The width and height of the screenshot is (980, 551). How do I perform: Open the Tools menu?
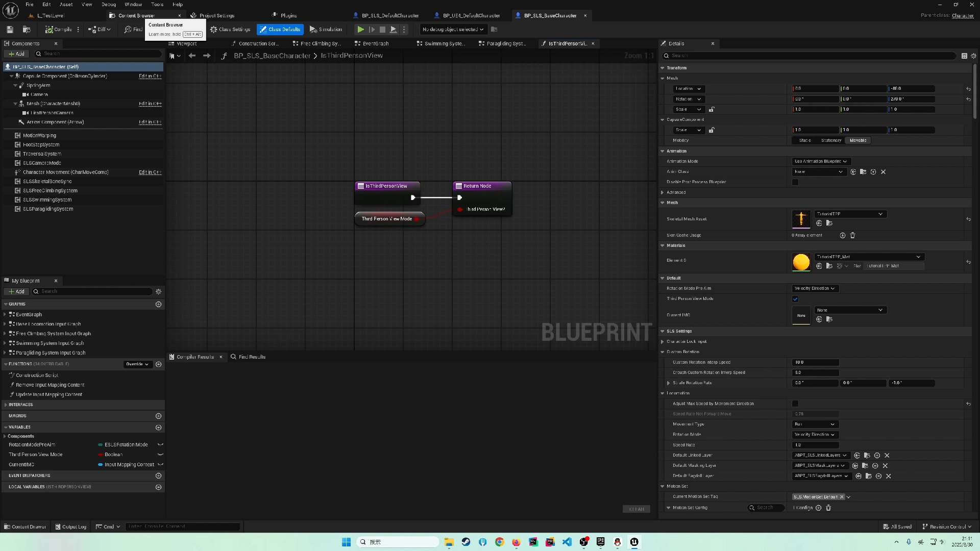click(x=157, y=5)
